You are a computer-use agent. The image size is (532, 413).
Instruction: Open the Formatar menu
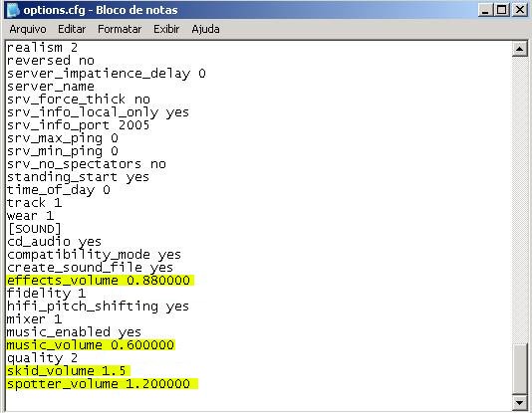click(x=120, y=29)
